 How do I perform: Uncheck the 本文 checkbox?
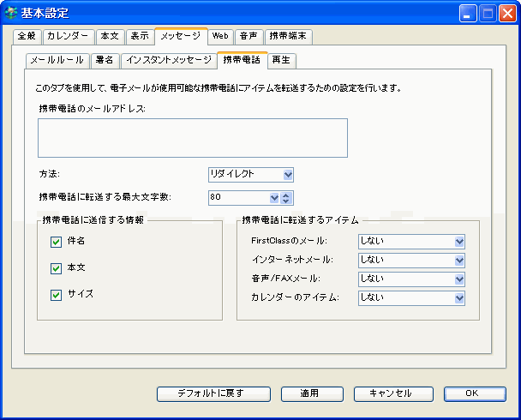point(57,267)
